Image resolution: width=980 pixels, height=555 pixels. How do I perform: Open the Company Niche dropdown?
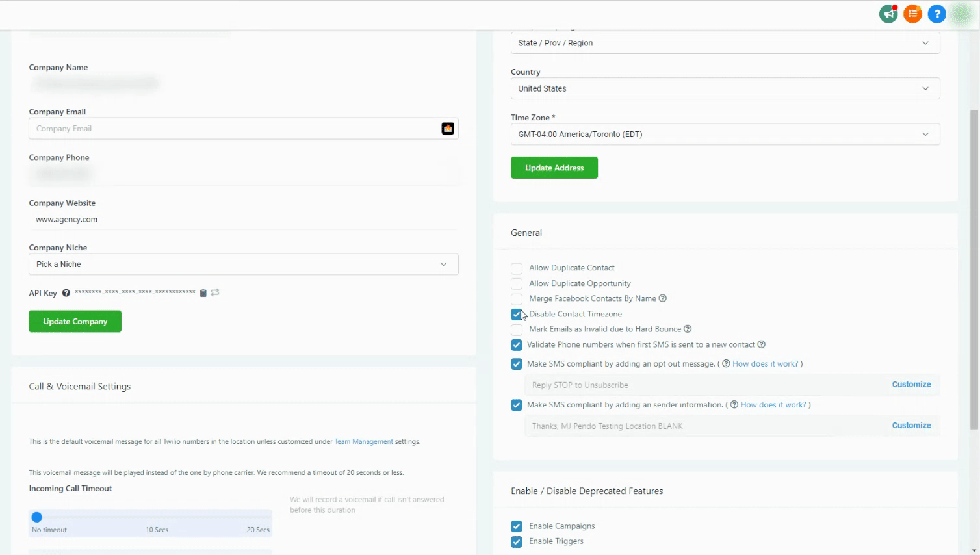(x=244, y=264)
